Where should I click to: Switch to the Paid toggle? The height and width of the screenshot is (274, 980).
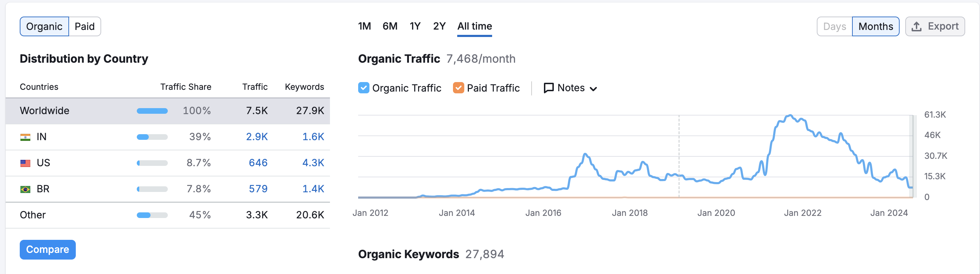(x=85, y=27)
